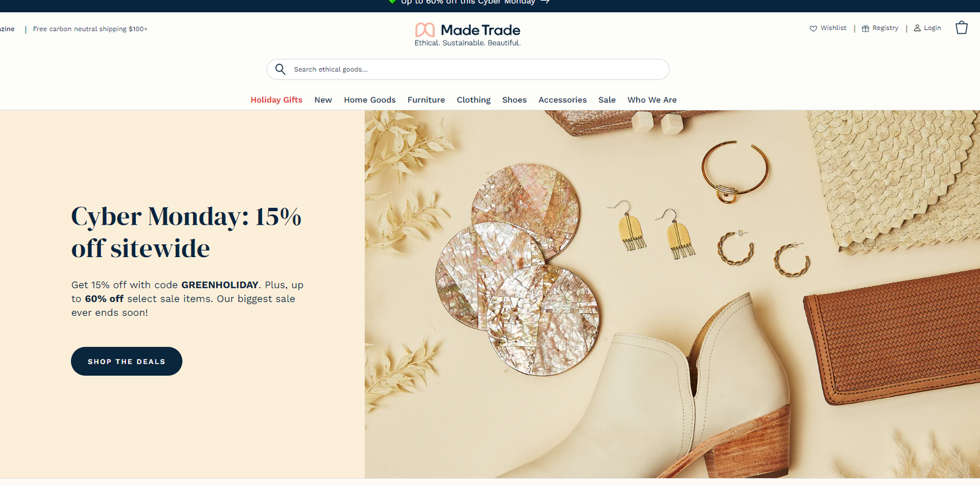Open the Home Goods category

[x=369, y=100]
